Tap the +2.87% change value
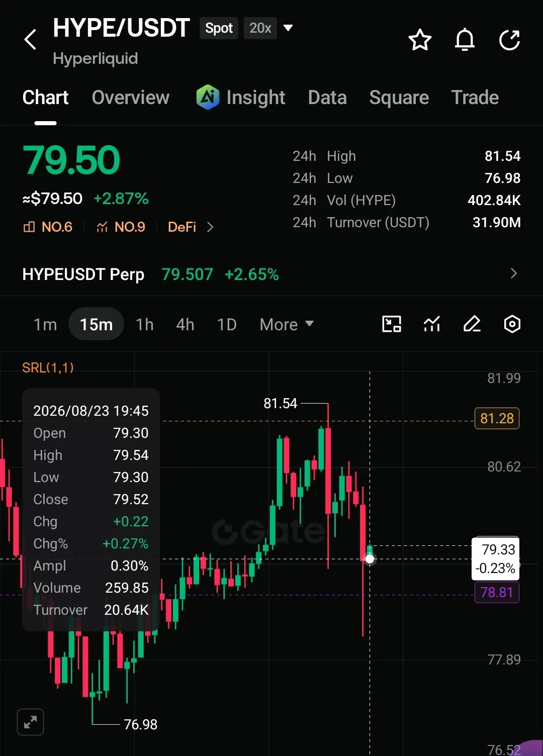 click(x=121, y=199)
